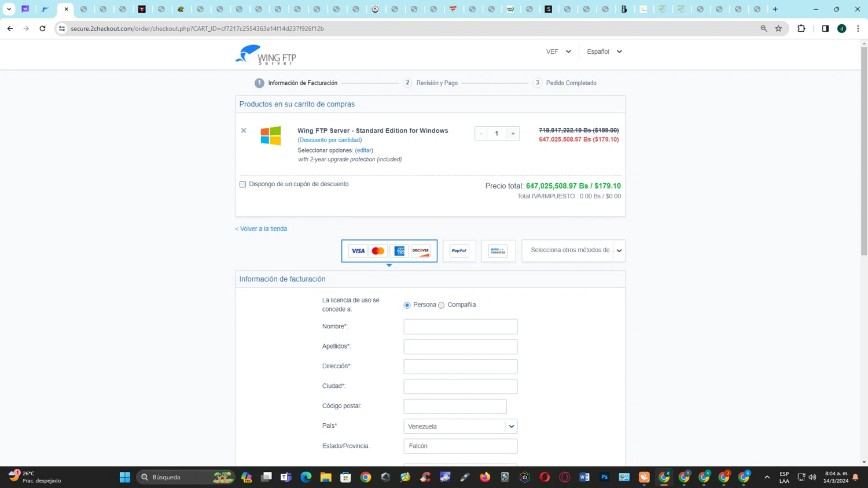Click the page vertical scrollbar
This screenshot has height=488, width=868.
click(864, 151)
